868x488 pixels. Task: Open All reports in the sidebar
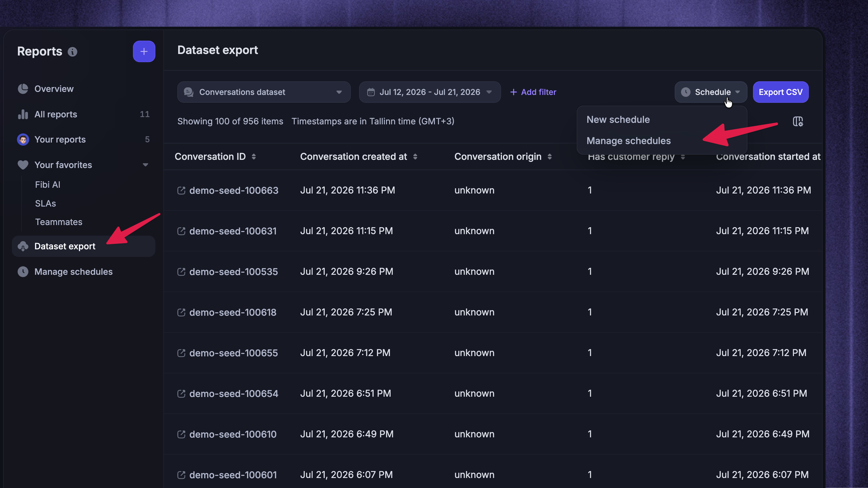click(x=83, y=114)
